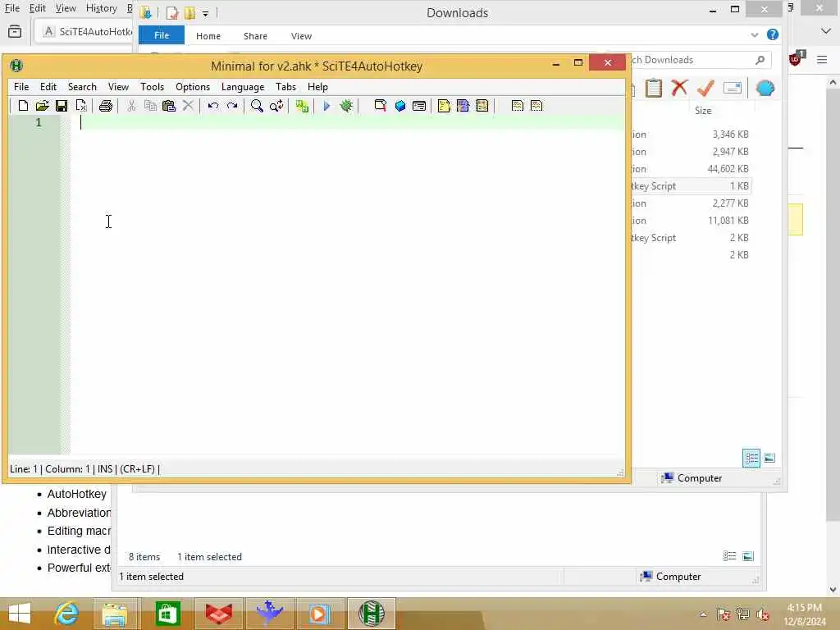Open Find with the magnifying glass icon
Image resolution: width=840 pixels, height=630 pixels.
click(x=257, y=106)
